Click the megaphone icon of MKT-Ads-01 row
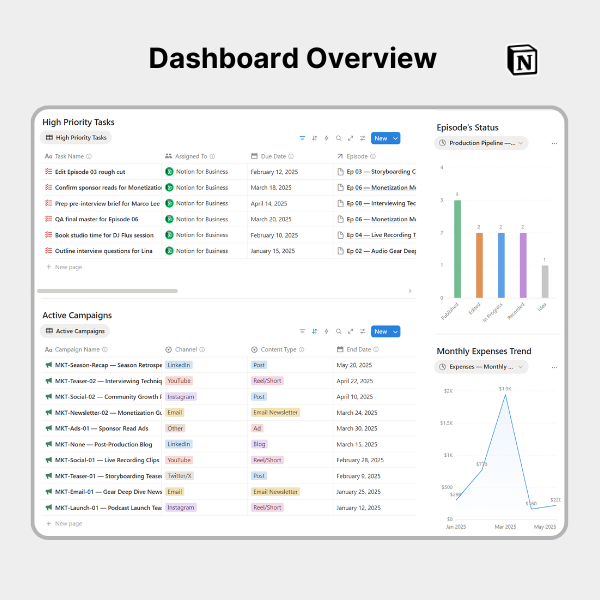The image size is (600, 600). [x=49, y=429]
